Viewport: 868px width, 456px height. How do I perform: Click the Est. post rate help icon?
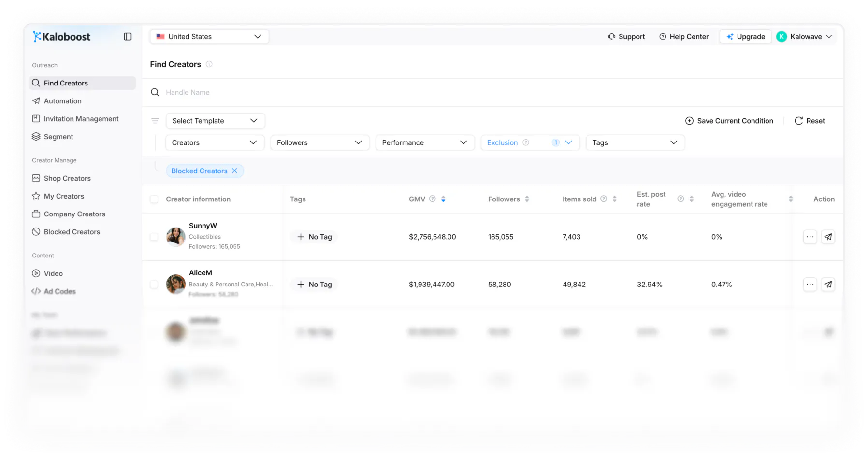(x=680, y=199)
